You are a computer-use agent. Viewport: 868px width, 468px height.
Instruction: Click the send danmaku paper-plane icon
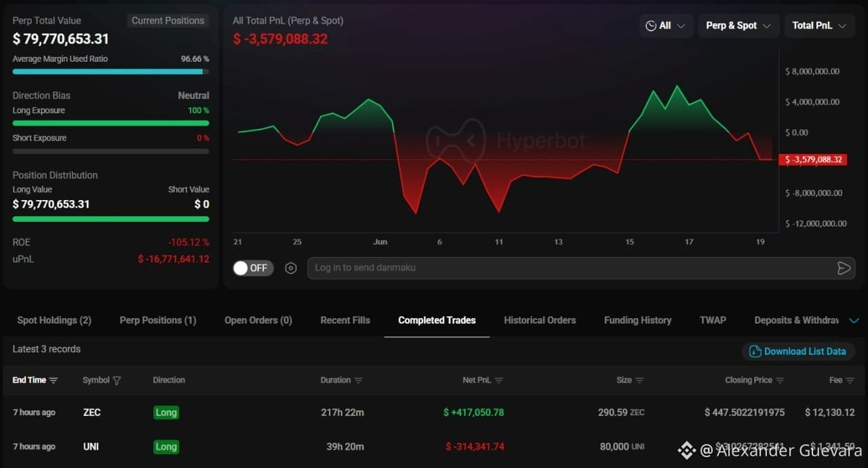844,268
